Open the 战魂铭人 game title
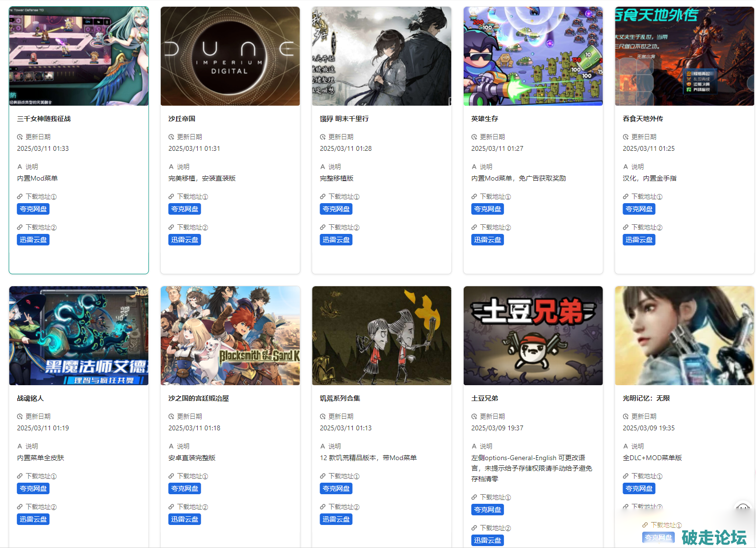The image size is (756, 548). 30,399
